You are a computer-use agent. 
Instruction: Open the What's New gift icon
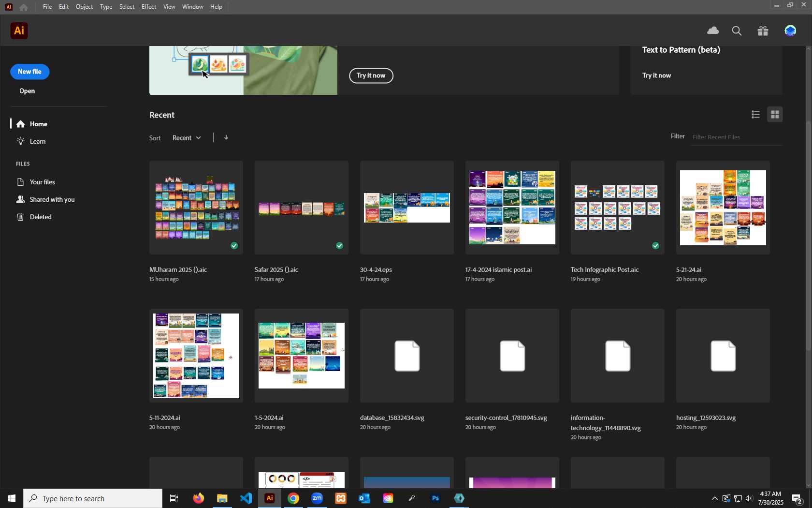(763, 31)
